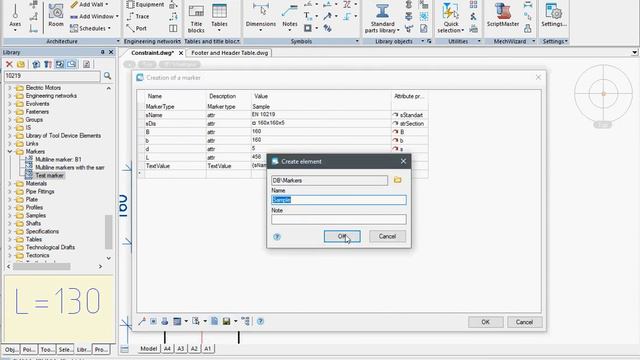640x360 pixels.
Task: Select the Port tool
Action: pyautogui.click(x=137, y=28)
